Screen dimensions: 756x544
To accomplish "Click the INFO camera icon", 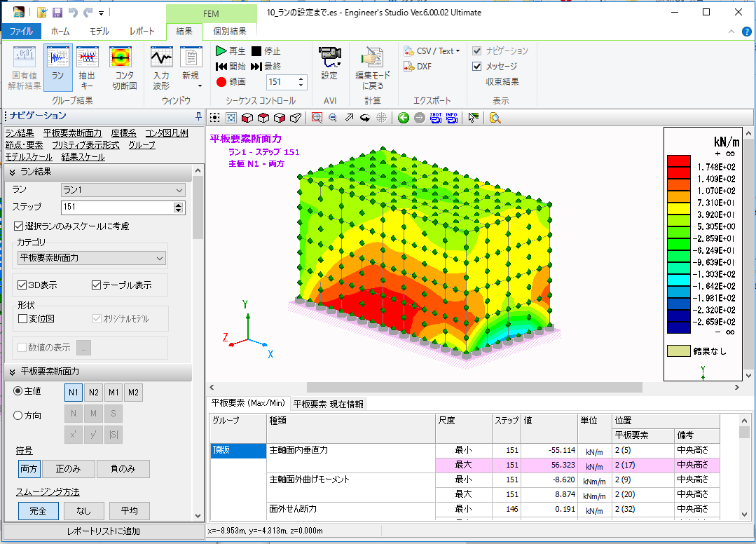I will [452, 118].
